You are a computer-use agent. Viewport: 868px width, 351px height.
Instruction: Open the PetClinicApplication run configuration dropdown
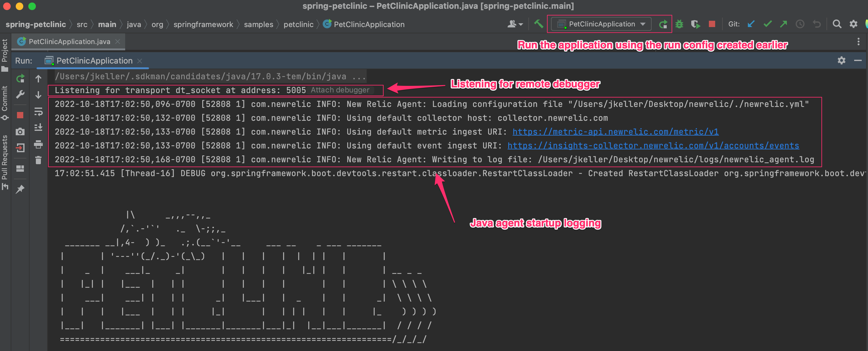pos(601,24)
